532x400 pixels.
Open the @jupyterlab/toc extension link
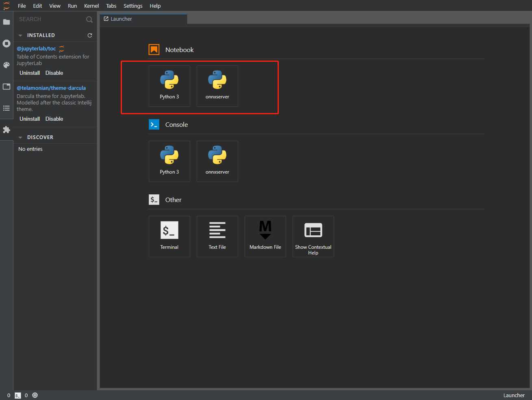point(36,48)
